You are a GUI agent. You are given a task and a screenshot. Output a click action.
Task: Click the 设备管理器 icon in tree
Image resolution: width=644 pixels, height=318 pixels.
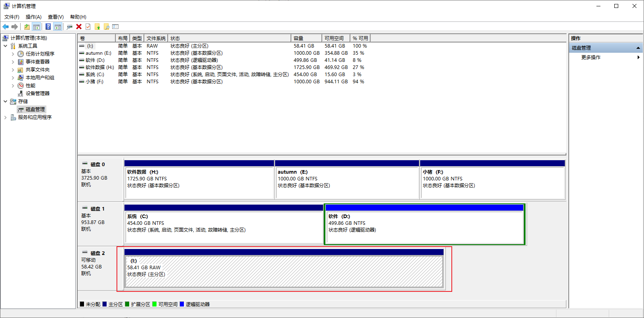point(21,94)
